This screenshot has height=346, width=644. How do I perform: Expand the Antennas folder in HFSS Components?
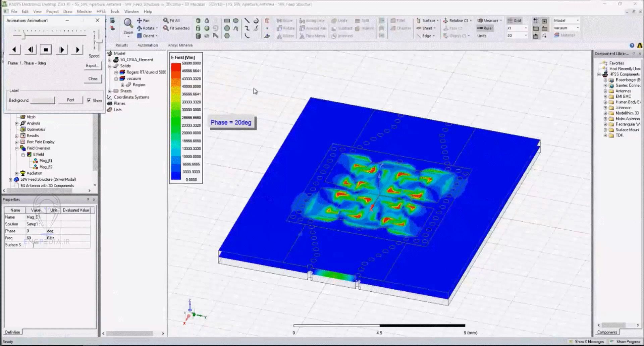(x=605, y=91)
